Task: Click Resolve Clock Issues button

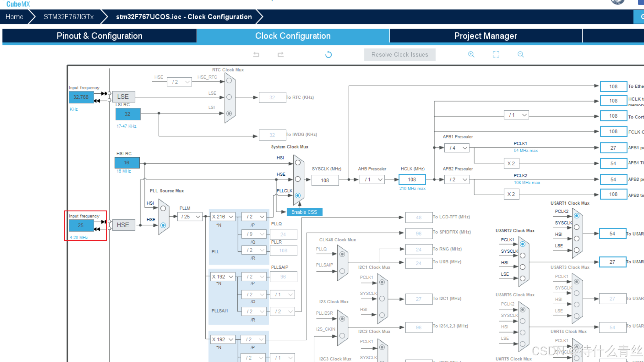Action: click(400, 55)
